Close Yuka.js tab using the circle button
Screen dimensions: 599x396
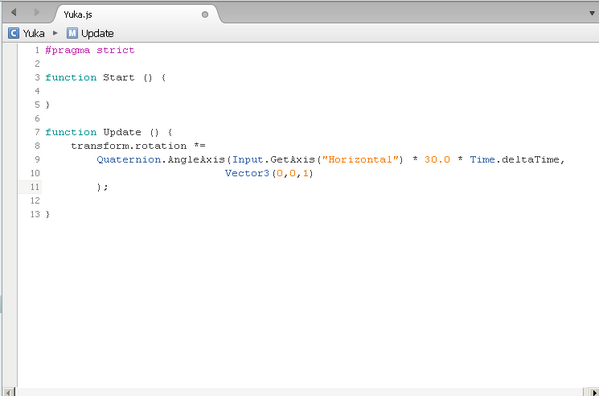[x=205, y=15]
